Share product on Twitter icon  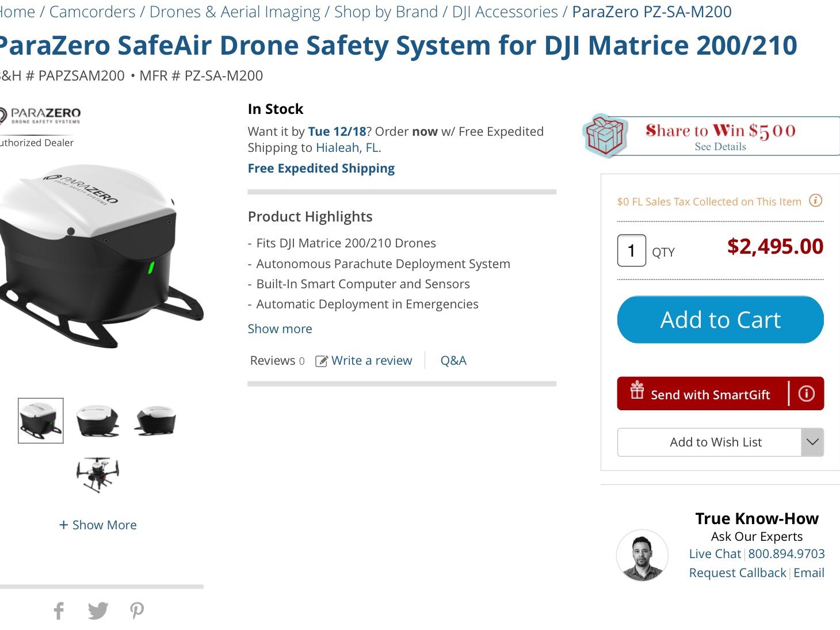[98, 610]
